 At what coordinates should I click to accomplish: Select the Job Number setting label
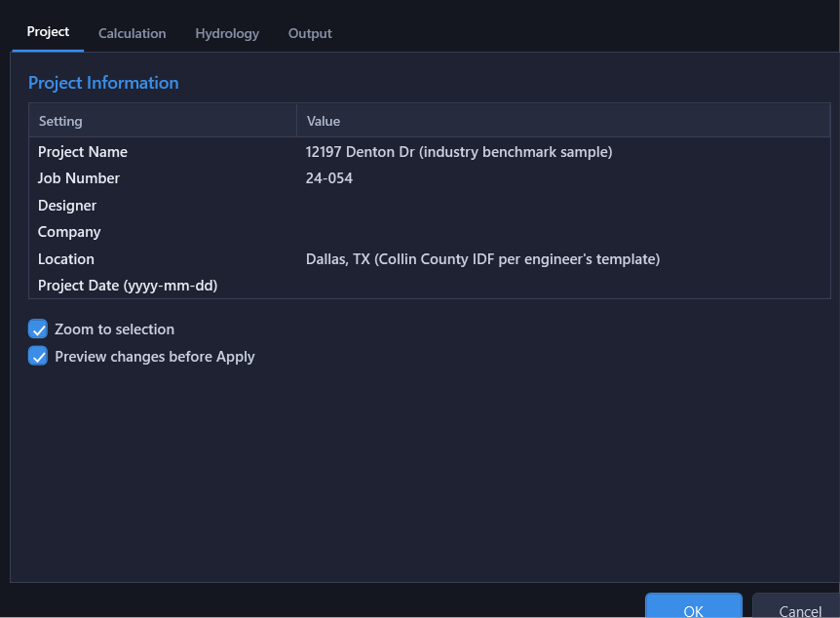click(79, 178)
